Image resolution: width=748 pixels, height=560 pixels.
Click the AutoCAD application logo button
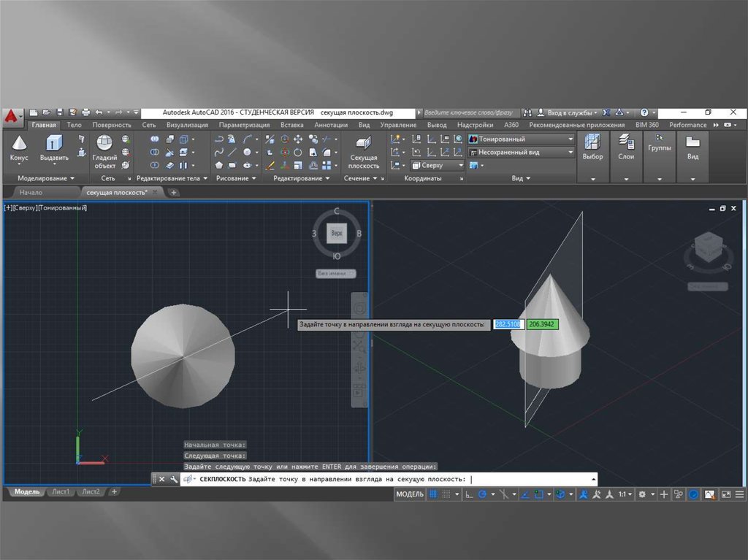(11, 116)
